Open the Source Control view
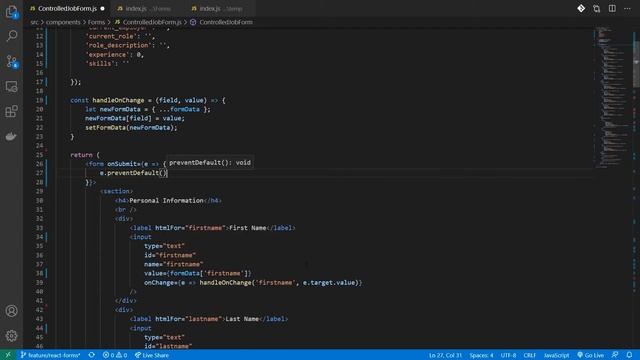 point(11,61)
